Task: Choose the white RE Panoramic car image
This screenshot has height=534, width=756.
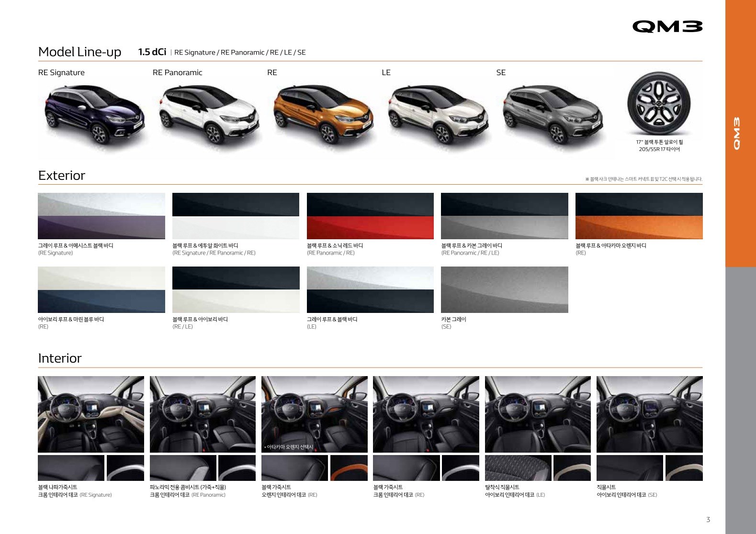Action: 209,115
